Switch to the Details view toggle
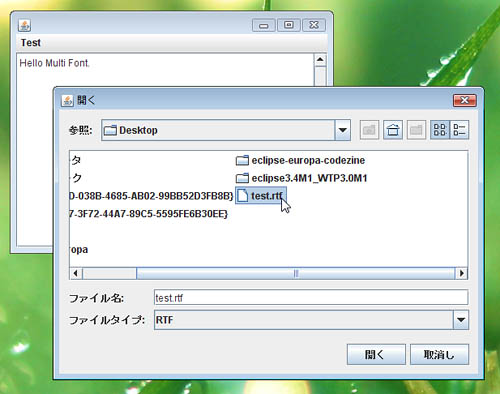The width and height of the screenshot is (500, 394). (459, 130)
